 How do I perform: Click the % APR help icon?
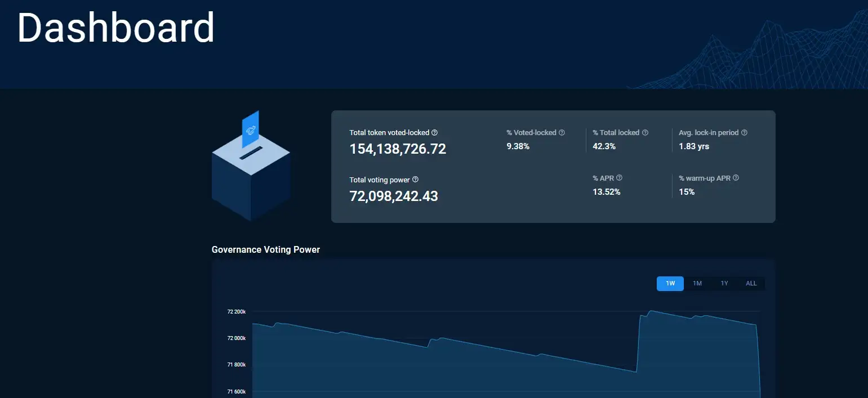(619, 178)
